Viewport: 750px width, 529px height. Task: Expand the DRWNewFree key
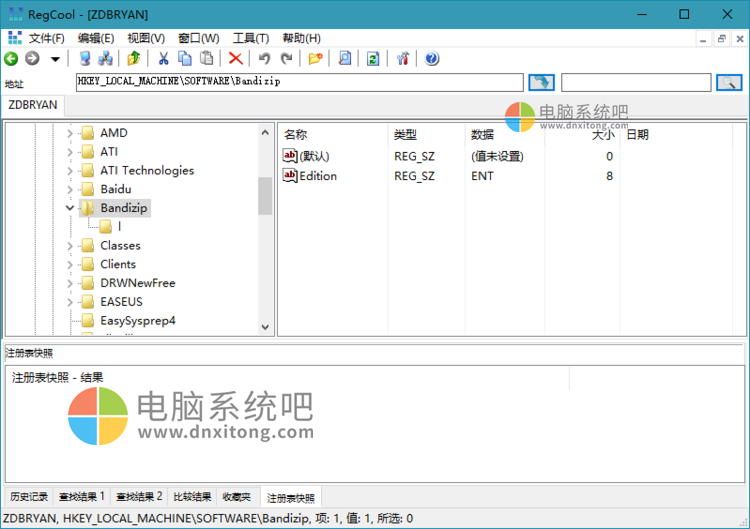pos(70,283)
